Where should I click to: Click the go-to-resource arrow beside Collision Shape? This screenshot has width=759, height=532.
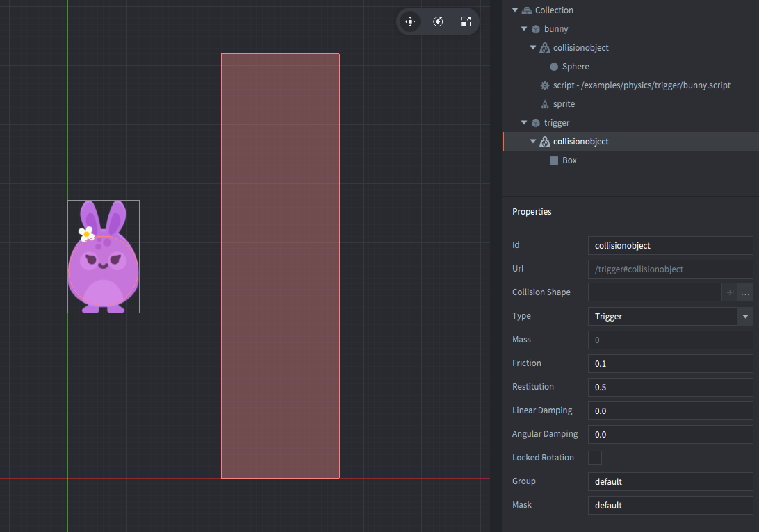pyautogui.click(x=731, y=292)
